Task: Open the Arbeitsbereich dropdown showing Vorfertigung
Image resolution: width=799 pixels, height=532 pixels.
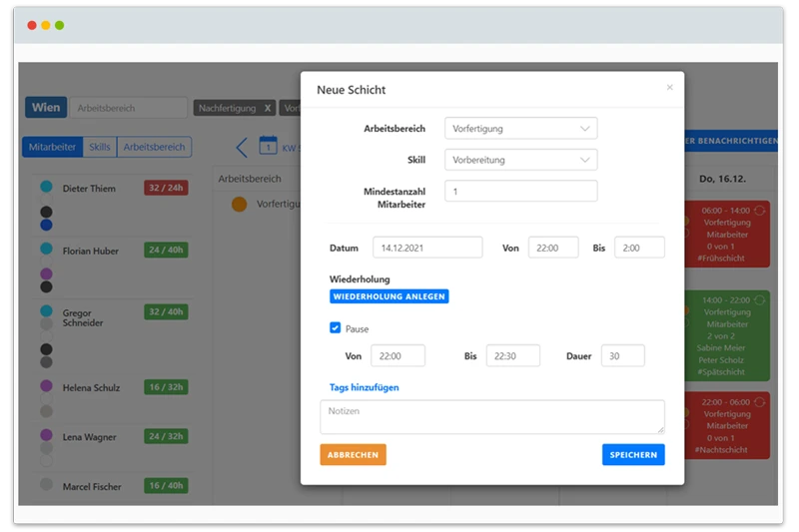Action: click(520, 128)
